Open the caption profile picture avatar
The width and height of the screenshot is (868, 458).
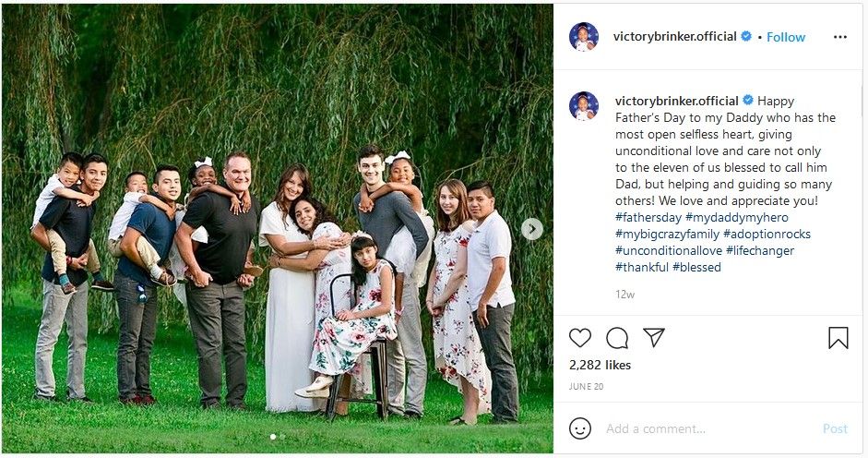pos(584,106)
